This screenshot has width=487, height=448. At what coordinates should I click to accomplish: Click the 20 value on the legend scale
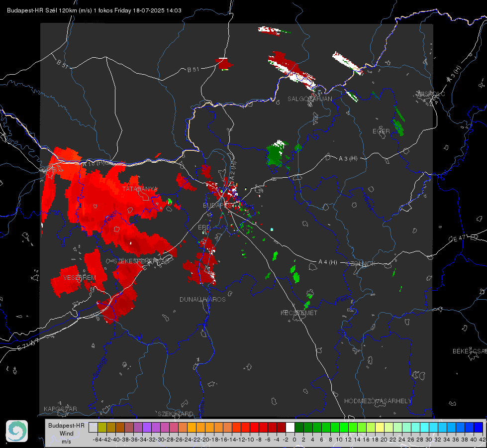tap(384, 440)
